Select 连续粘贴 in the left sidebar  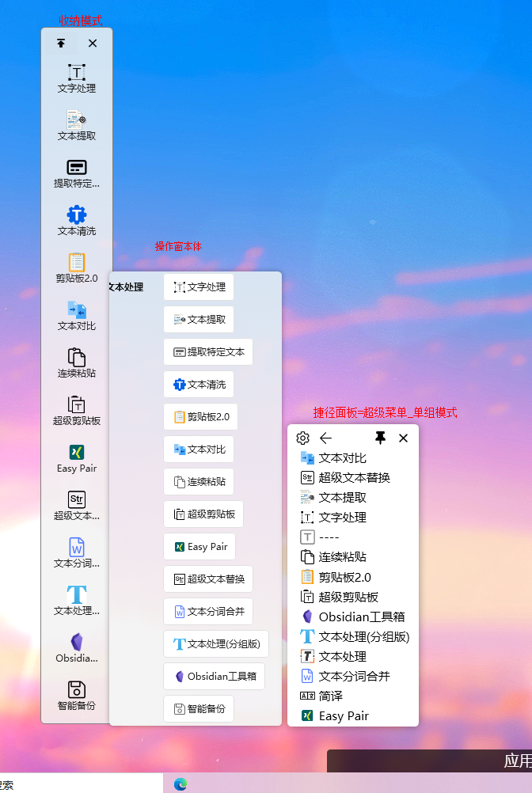coord(76,363)
